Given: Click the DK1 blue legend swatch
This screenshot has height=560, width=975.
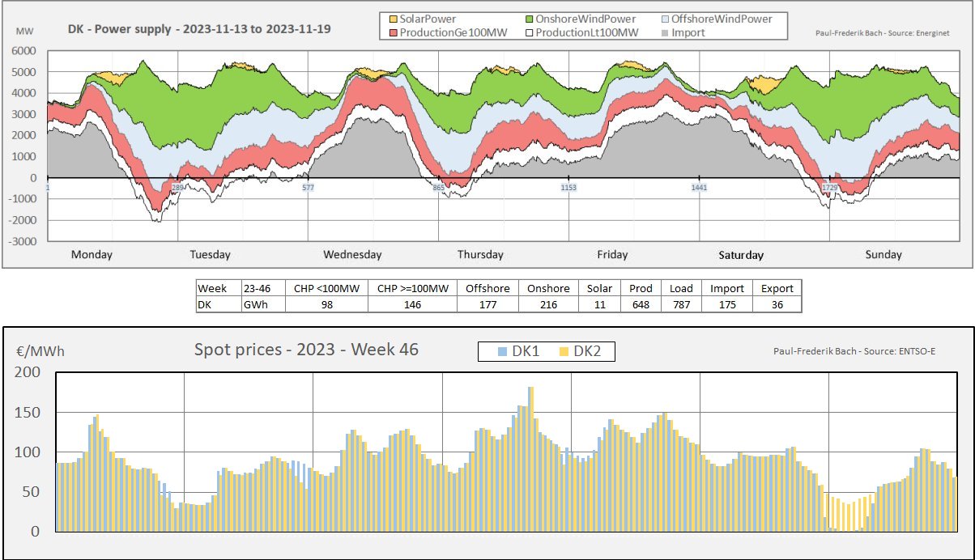Looking at the screenshot, I should point(503,351).
